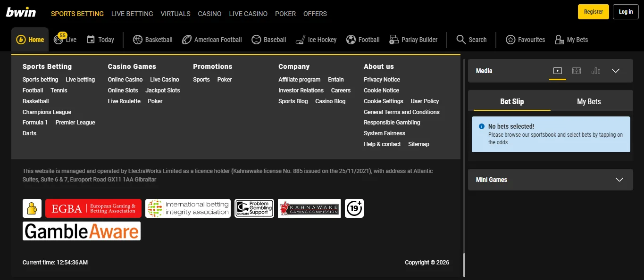
Task: Select the statistics bar chart media icon
Action: [x=596, y=71]
